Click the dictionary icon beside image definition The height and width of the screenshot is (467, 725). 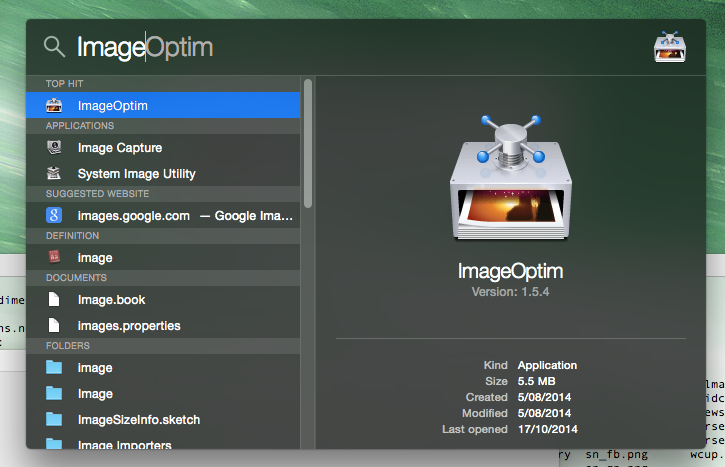pyautogui.click(x=54, y=257)
